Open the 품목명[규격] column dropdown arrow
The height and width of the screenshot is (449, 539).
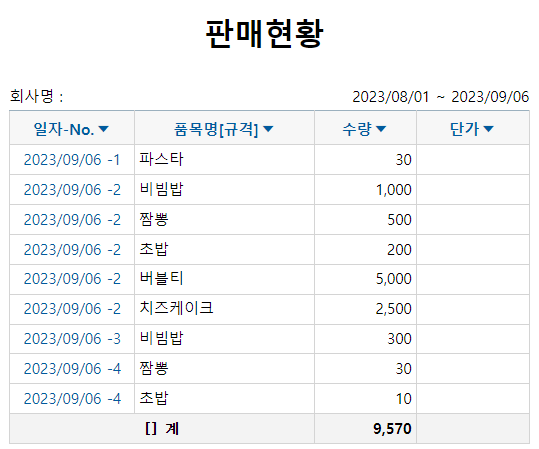click(x=268, y=129)
